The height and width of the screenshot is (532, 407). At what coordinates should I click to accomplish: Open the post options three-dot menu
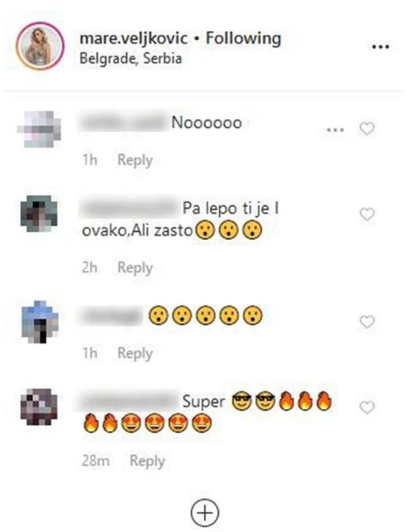[381, 47]
